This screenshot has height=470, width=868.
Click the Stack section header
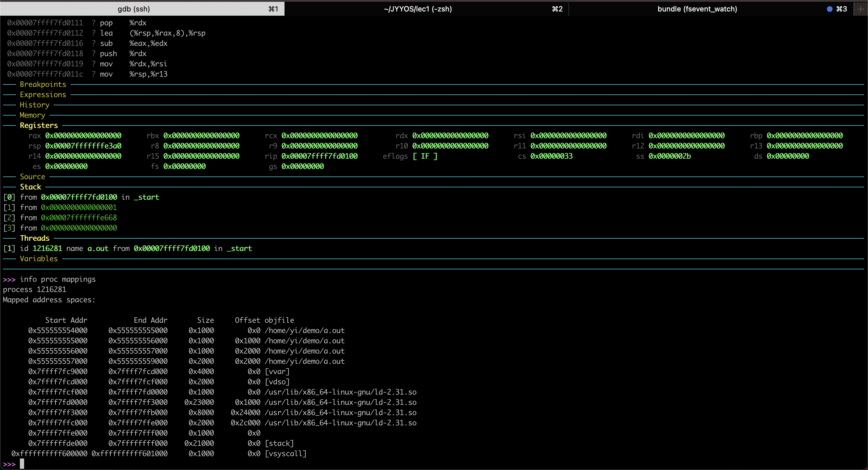[30, 187]
